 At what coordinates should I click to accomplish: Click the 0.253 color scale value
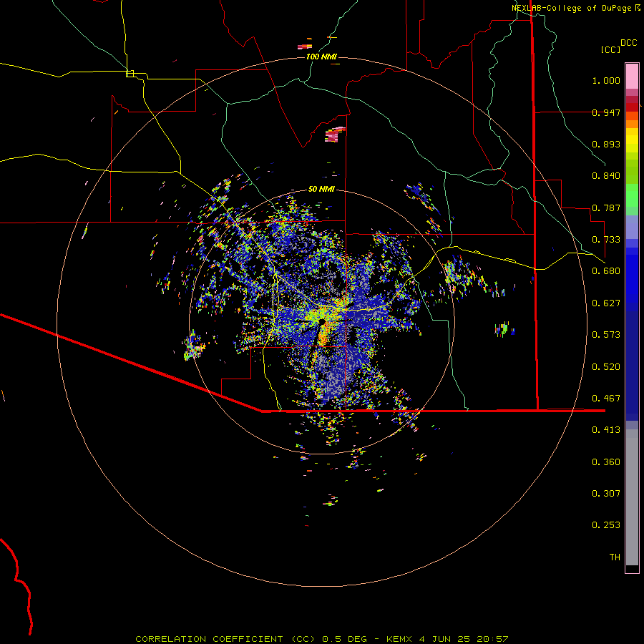click(606, 525)
